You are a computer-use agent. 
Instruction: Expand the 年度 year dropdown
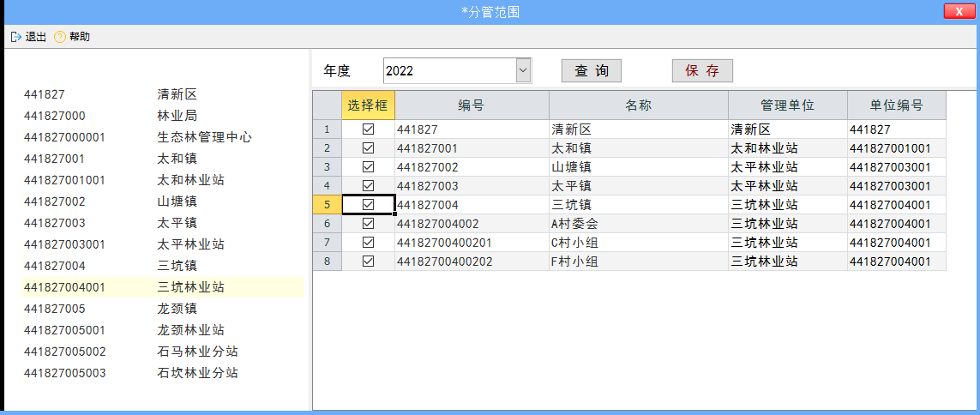523,71
